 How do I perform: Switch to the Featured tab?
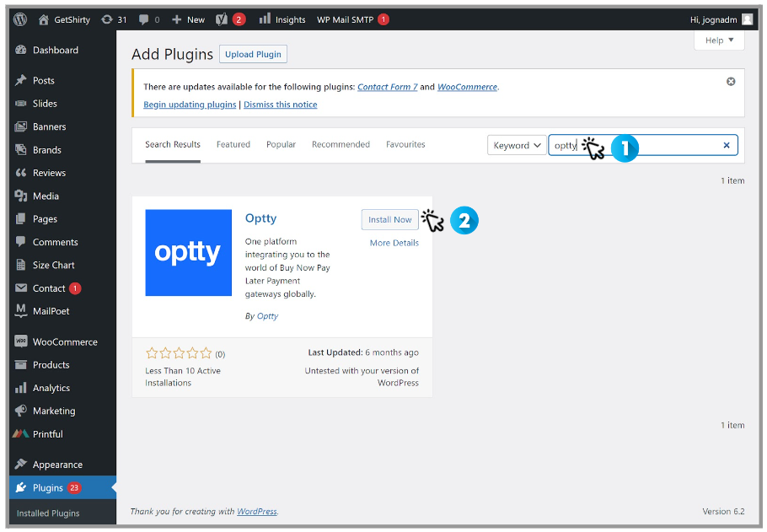[x=233, y=144]
